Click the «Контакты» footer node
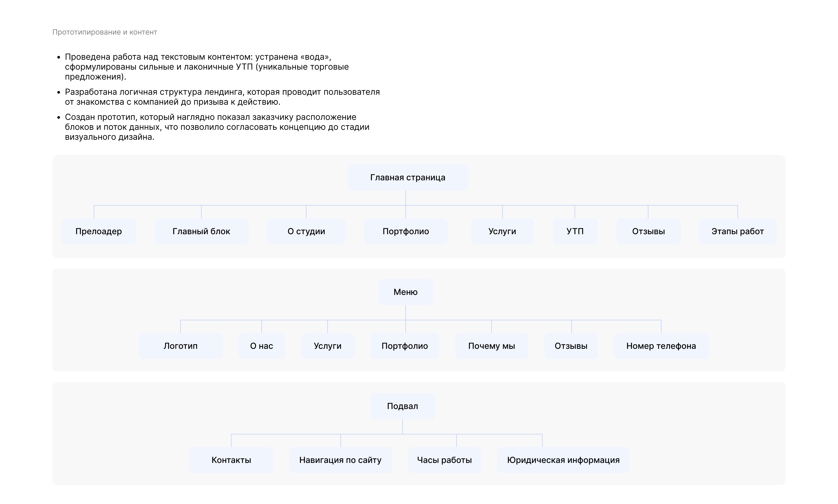The height and width of the screenshot is (504, 838). point(231,460)
